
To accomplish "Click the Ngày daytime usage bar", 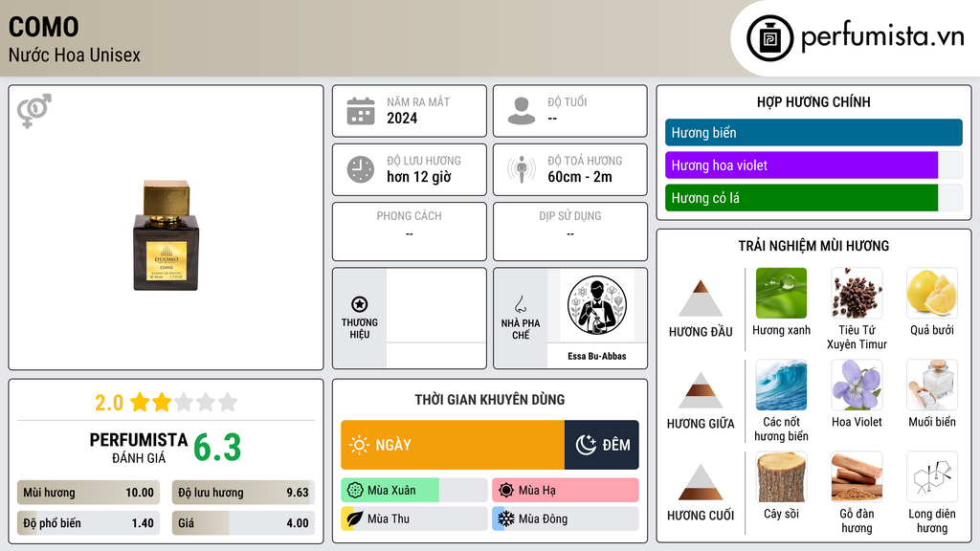I will 453,445.
